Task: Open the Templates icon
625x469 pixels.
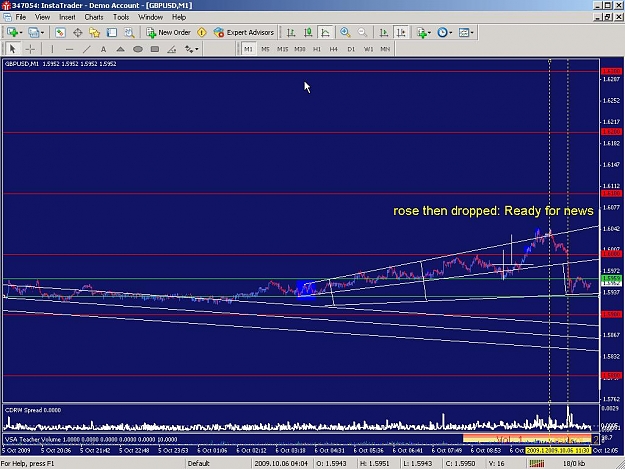Action: (x=464, y=32)
